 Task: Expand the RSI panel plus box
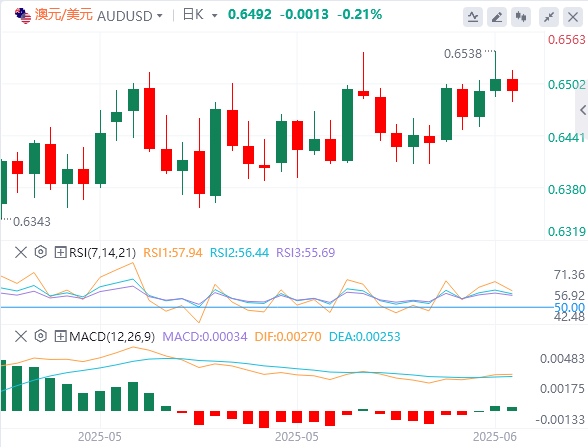pos(60,252)
